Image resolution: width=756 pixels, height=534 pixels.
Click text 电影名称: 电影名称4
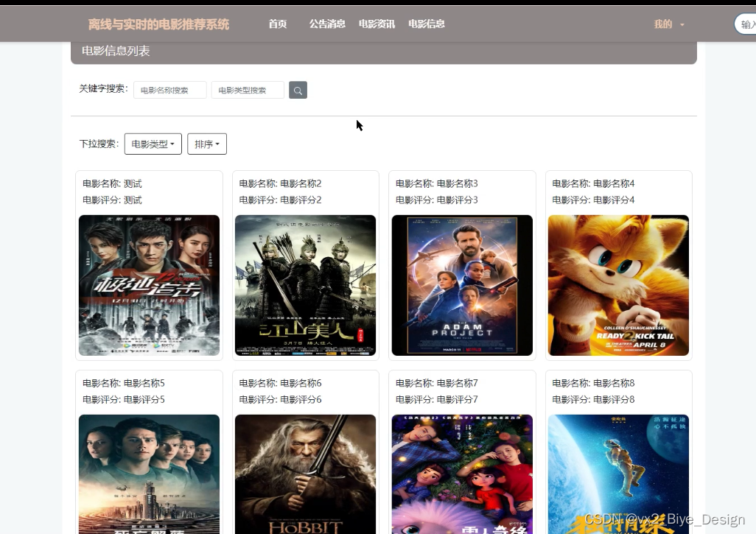[593, 183]
